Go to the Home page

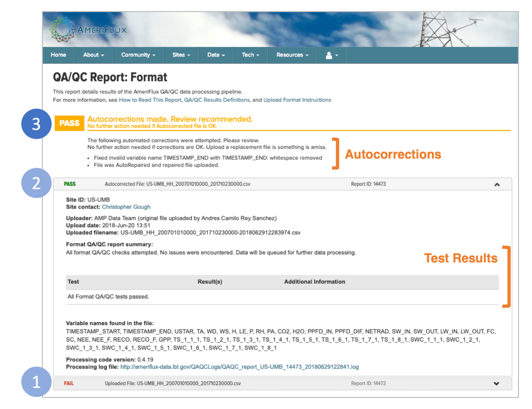(58, 55)
